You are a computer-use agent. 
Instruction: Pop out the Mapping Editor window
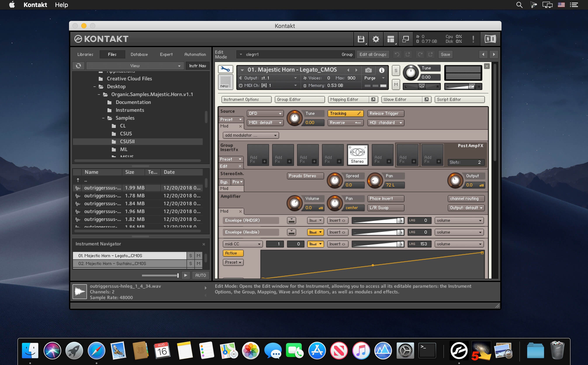(x=373, y=100)
